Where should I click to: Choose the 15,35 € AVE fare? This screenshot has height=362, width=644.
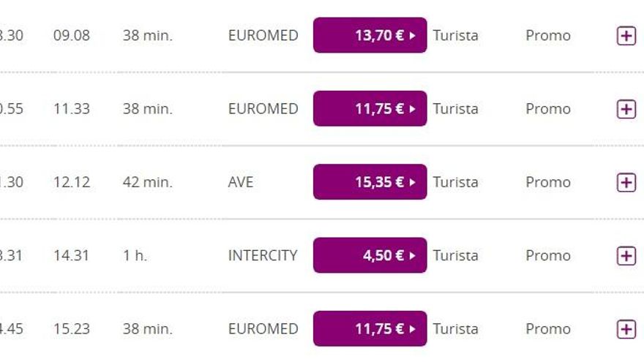pos(370,181)
